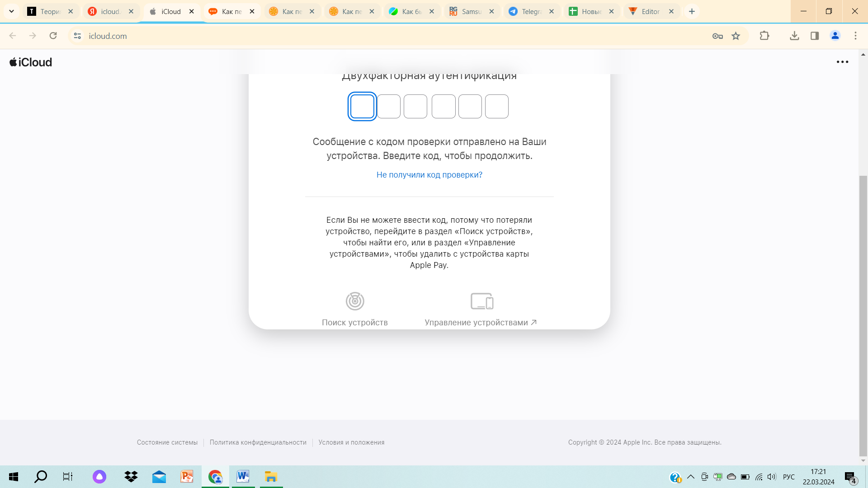
Task: Open Dropbox from taskbar
Action: pos(131,477)
